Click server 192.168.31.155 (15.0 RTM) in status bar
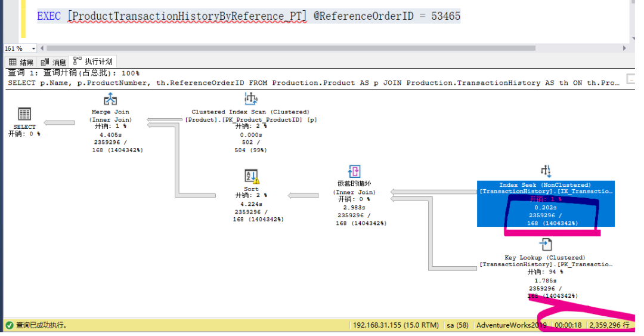The width and height of the screenshot is (644, 336). (x=396, y=325)
